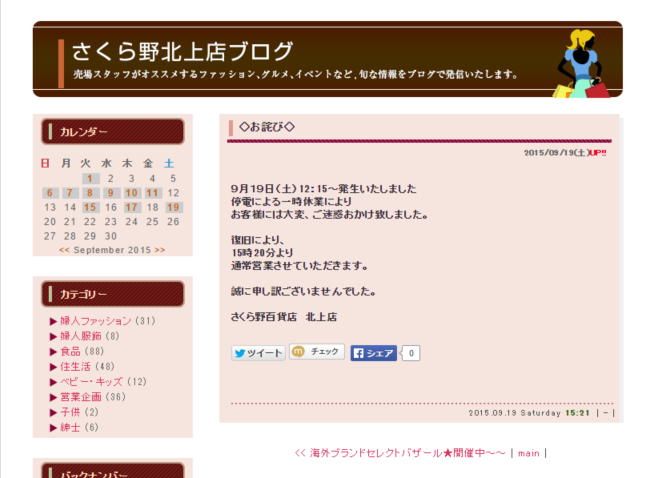Go to next month via >> arrows
Viewport: 657px width, 478px height.
[x=160, y=250]
